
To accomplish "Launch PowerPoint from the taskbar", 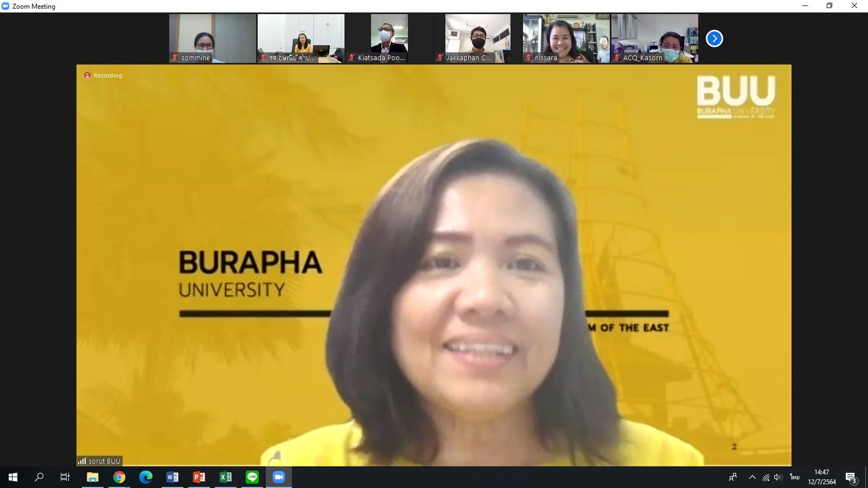I will [199, 477].
